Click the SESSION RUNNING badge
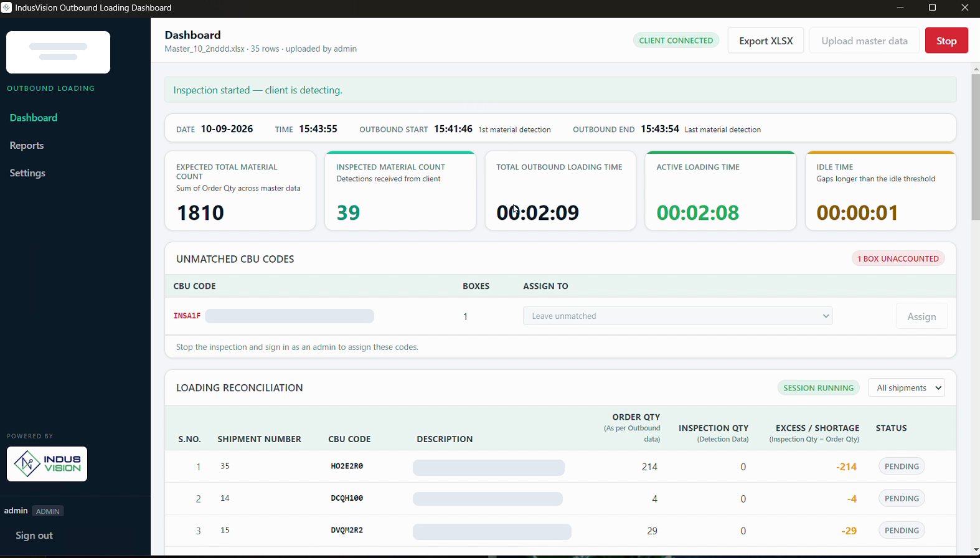Screen dimensions: 980x558 point(818,388)
